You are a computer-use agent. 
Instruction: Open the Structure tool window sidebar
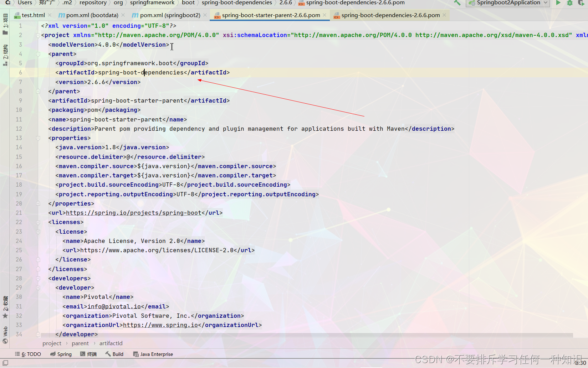tap(5, 55)
